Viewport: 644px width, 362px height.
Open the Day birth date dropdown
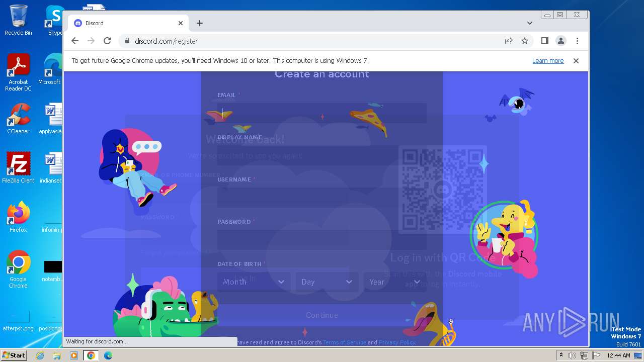coord(327,282)
